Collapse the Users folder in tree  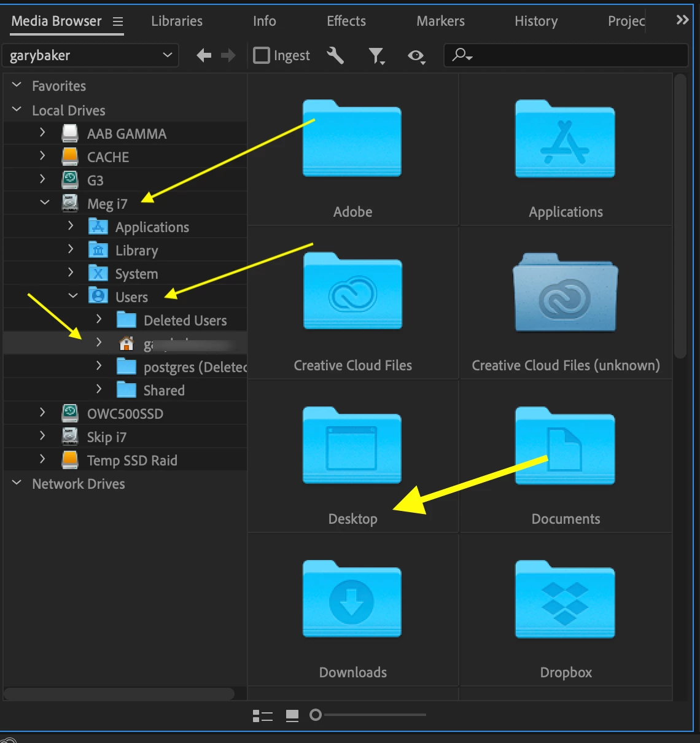pyautogui.click(x=73, y=295)
